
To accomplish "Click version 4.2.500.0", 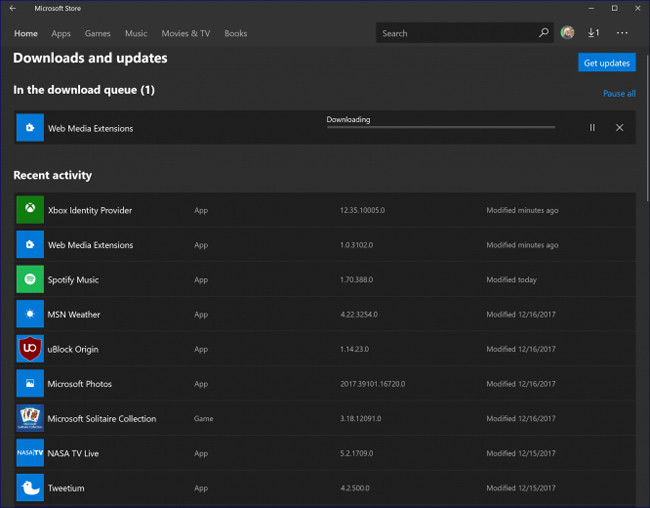I will click(x=355, y=488).
